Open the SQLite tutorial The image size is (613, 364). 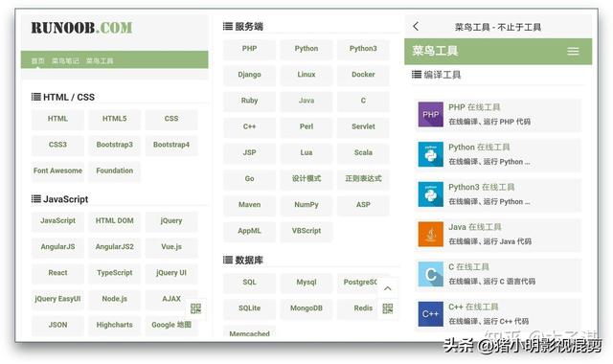click(249, 308)
